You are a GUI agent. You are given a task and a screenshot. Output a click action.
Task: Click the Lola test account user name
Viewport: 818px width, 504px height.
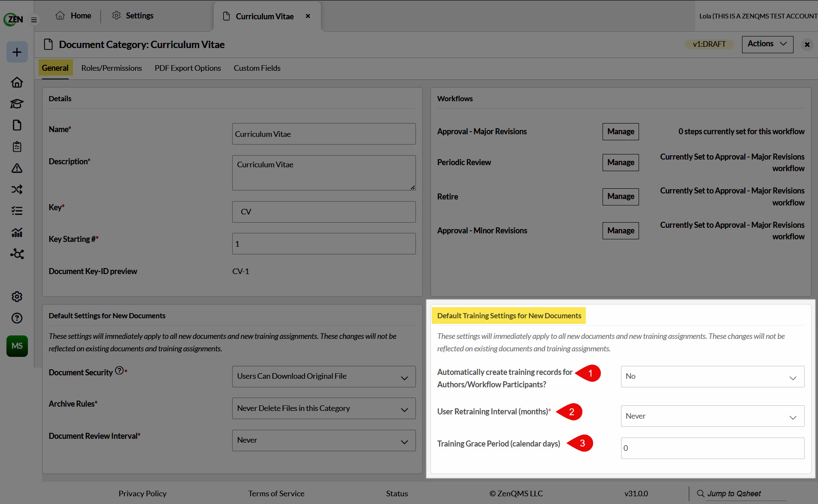tap(758, 16)
